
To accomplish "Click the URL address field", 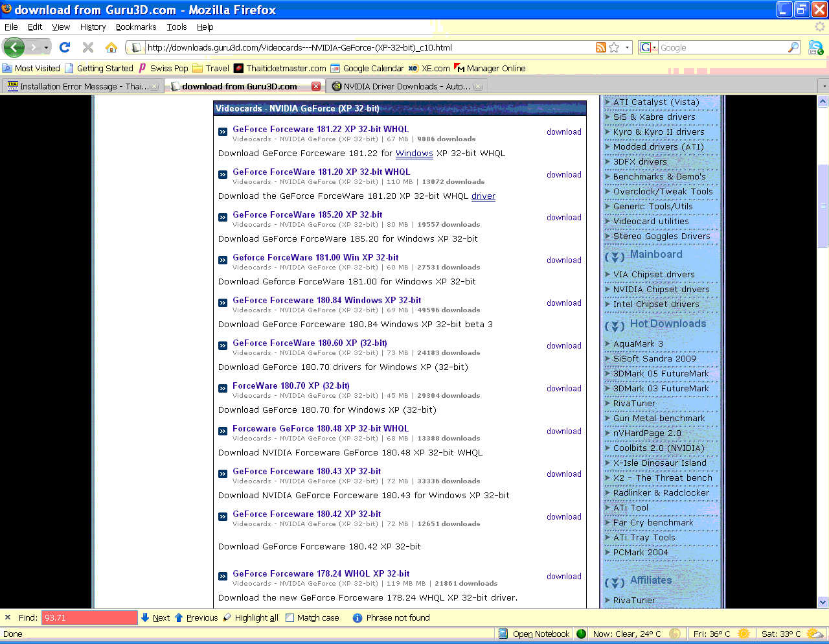I will click(369, 47).
